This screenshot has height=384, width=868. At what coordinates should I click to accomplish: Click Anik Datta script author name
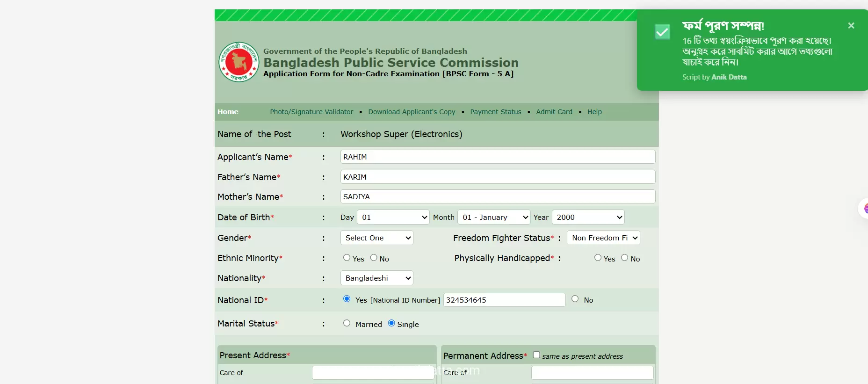point(729,77)
